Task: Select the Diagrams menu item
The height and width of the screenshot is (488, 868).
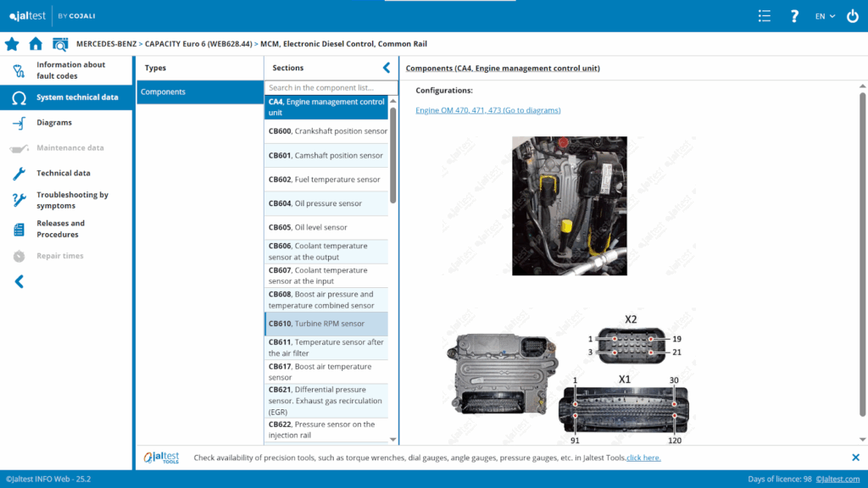Action: point(54,123)
